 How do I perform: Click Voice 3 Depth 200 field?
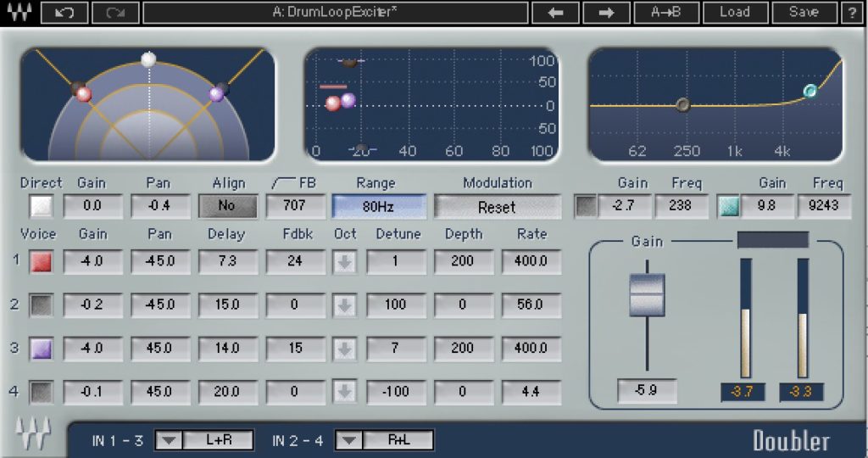tap(464, 349)
